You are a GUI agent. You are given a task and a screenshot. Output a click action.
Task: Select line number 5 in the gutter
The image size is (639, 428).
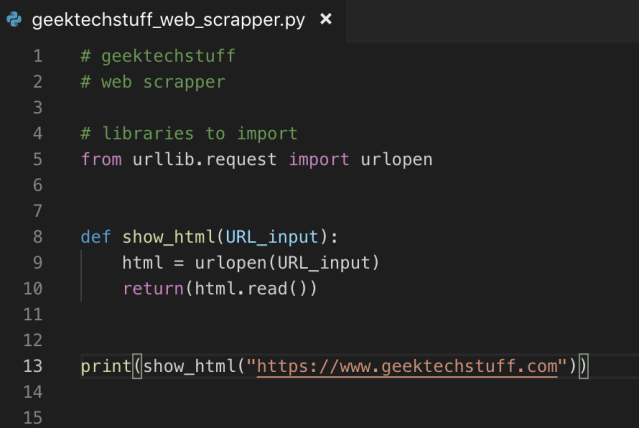click(x=38, y=159)
